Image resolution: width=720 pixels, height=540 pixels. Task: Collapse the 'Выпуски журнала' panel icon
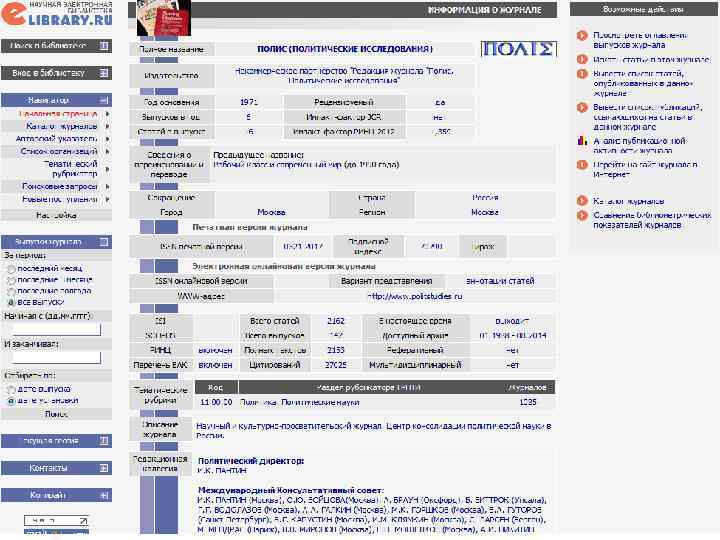coord(104,242)
